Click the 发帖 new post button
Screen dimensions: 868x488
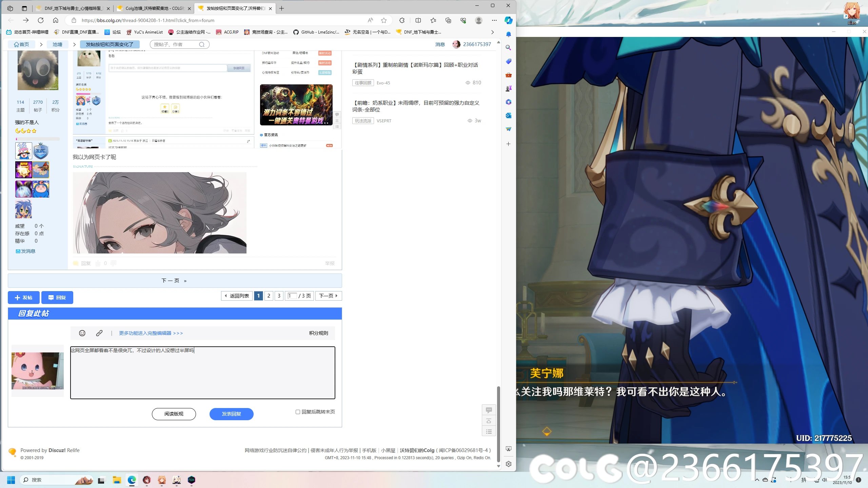(23, 298)
